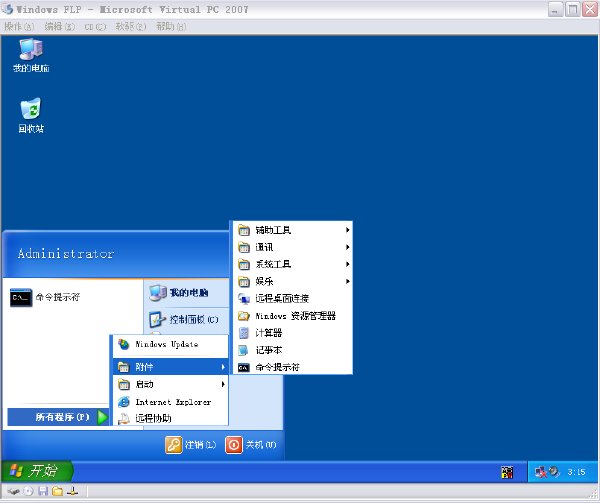Click the Virtual PC title bar icon
This screenshot has height=503, width=600.
pos(7,9)
